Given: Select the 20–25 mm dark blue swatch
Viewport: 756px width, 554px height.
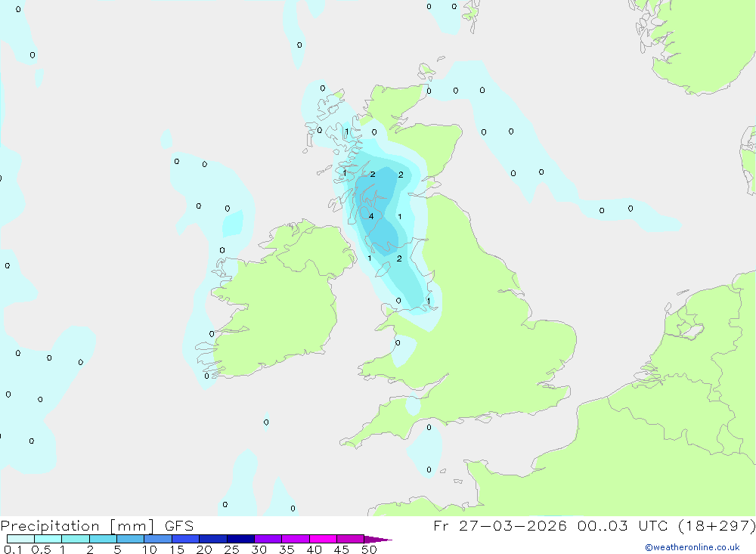Looking at the screenshot, I should point(212,539).
